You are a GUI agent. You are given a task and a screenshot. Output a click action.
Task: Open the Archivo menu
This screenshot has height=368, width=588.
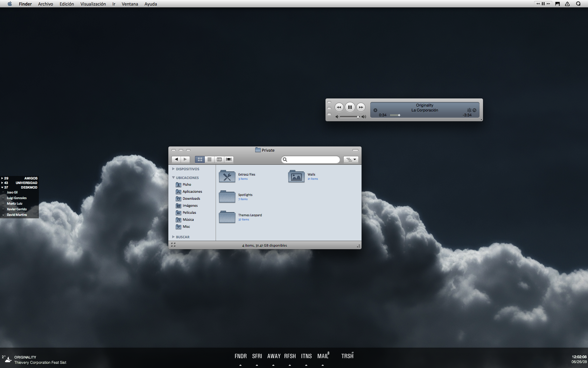(45, 4)
